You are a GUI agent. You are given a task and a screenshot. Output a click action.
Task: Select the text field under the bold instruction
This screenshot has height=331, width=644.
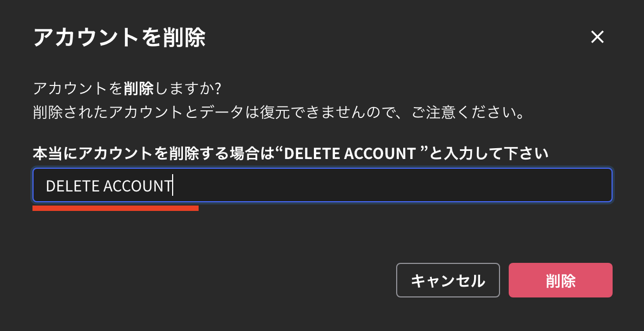(322, 185)
